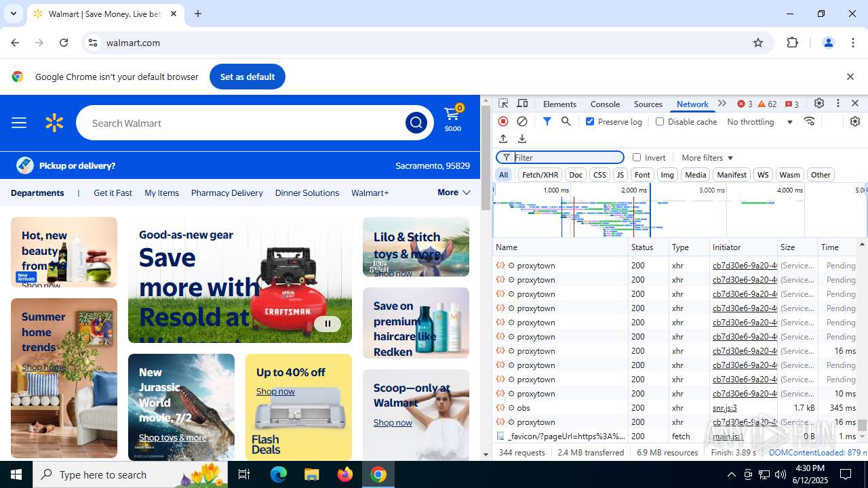This screenshot has height=488, width=868.
Task: Click main.js:1 initiator link
Action: [728, 436]
